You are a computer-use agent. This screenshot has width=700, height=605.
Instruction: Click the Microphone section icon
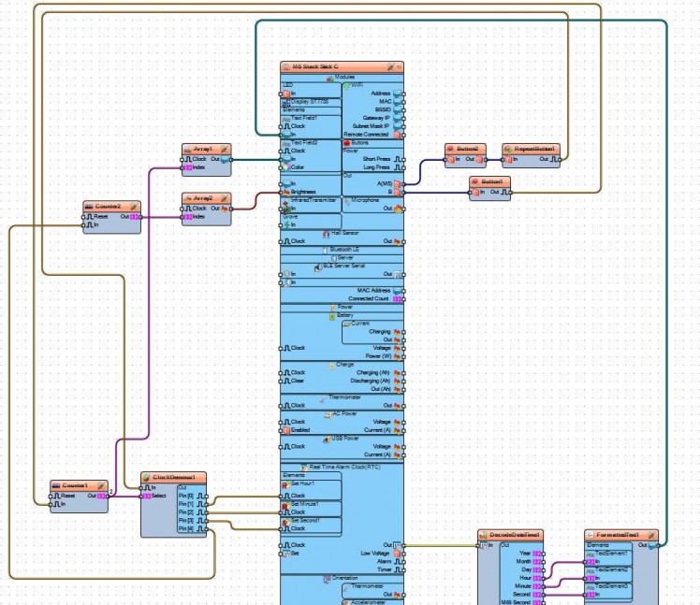(x=347, y=201)
